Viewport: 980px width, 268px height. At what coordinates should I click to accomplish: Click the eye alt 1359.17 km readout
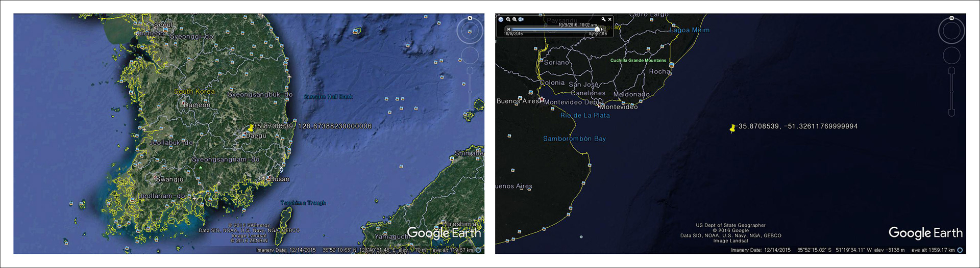coord(934,250)
